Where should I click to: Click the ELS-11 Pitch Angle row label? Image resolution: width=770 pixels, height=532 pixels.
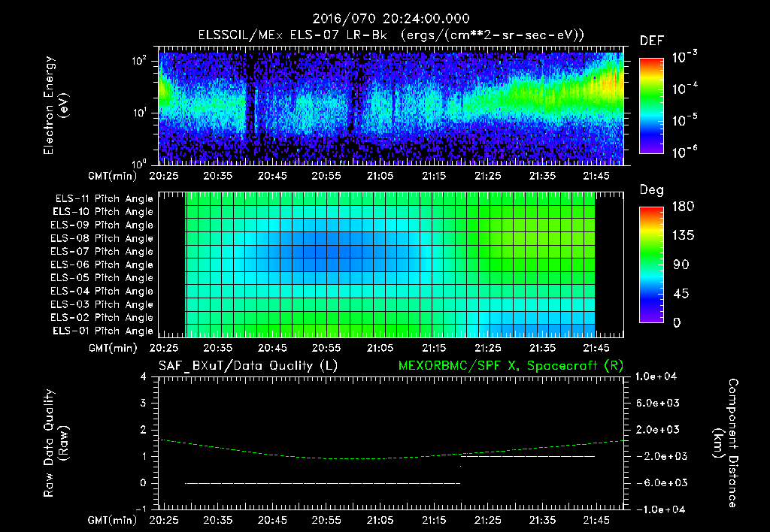pyautogui.click(x=104, y=199)
